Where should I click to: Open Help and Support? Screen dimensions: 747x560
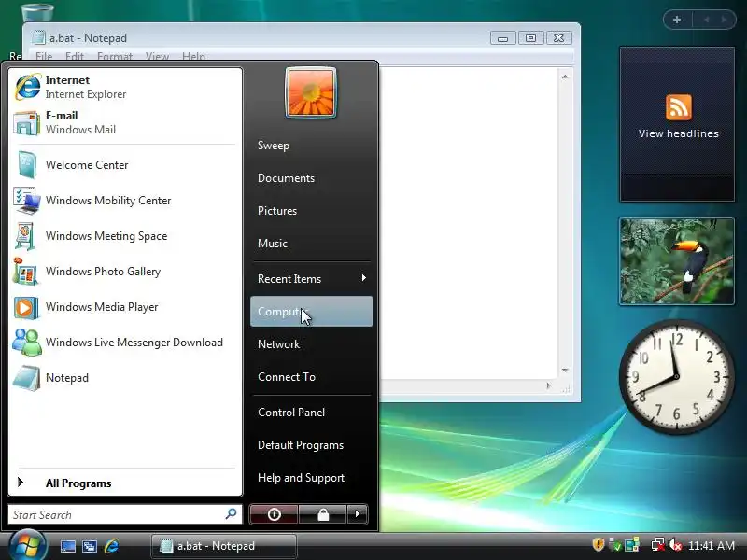(312, 478)
